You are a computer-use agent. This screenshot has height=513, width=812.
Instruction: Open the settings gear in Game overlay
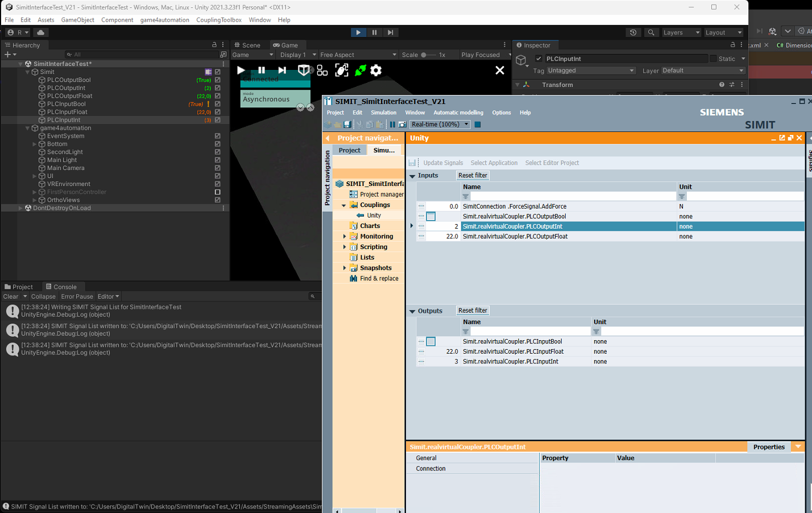click(x=376, y=71)
